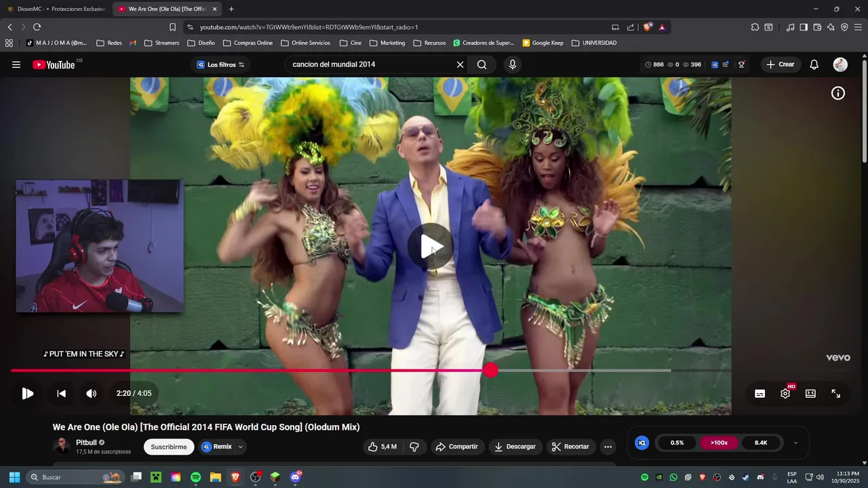Dislike the video with thumbs down

point(414,447)
